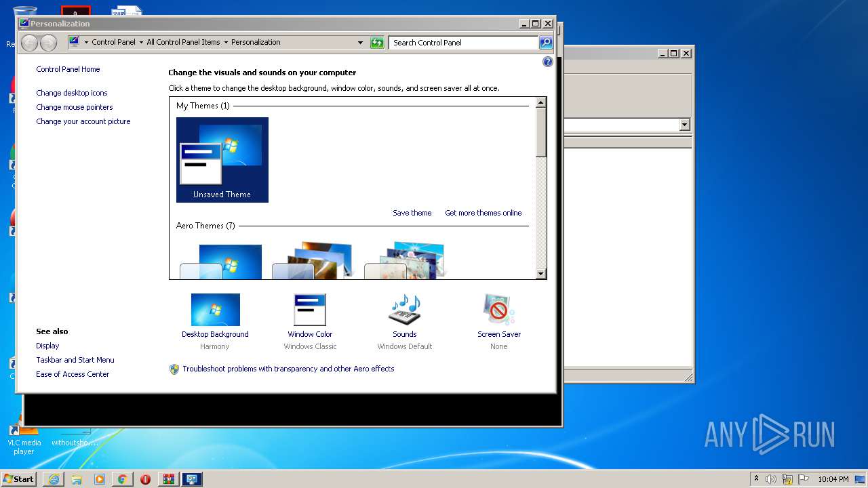Open Personalization help question mark icon
868x488 pixels.
click(x=548, y=62)
